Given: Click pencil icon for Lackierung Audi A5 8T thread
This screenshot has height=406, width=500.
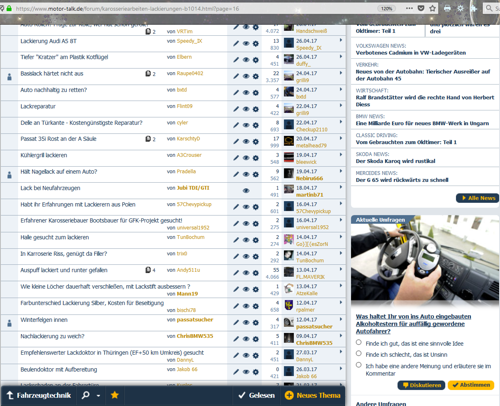Looking at the screenshot, I should click(x=236, y=43).
